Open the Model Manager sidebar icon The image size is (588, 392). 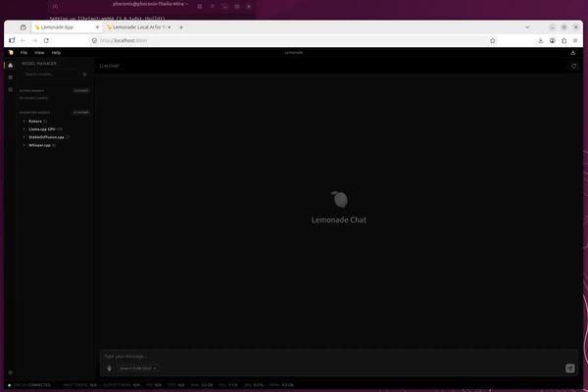point(11,66)
